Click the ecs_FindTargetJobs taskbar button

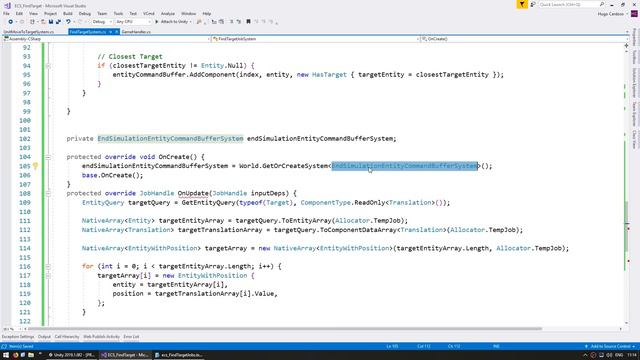(179, 355)
